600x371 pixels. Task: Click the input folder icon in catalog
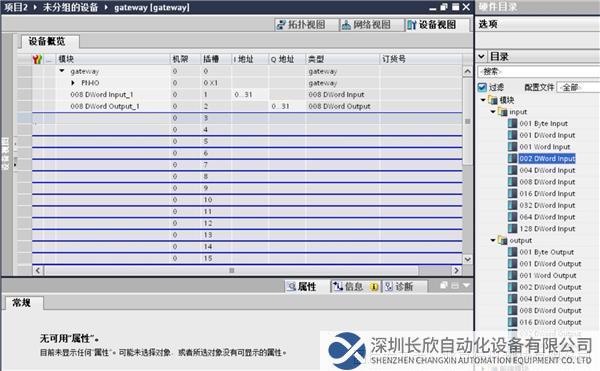pyautogui.click(x=502, y=112)
